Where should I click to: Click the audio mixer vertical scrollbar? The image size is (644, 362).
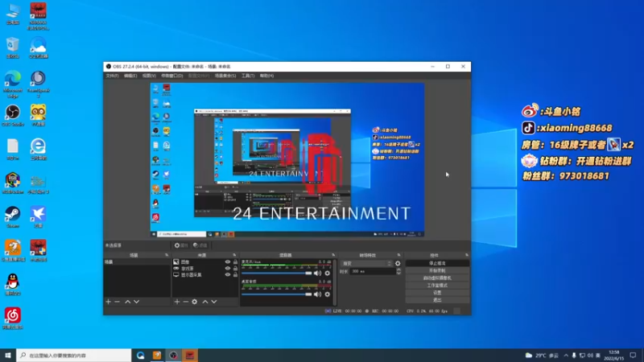click(x=334, y=282)
